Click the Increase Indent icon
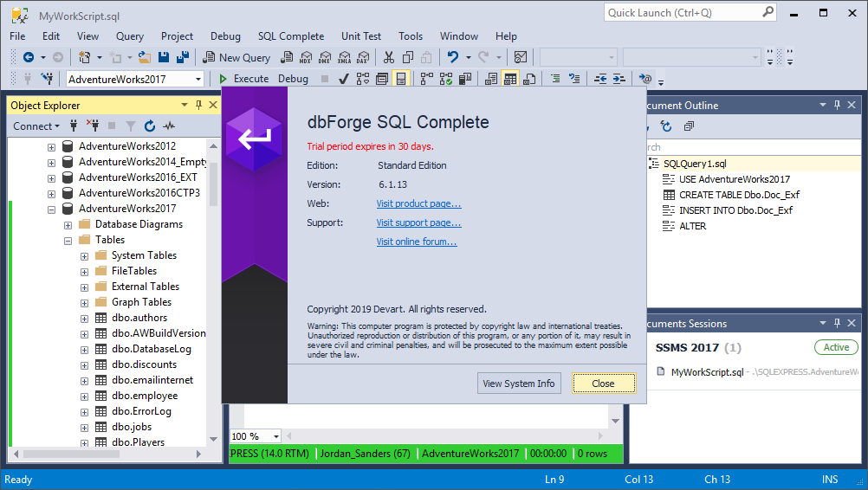This screenshot has width=868, height=490. [x=619, y=79]
